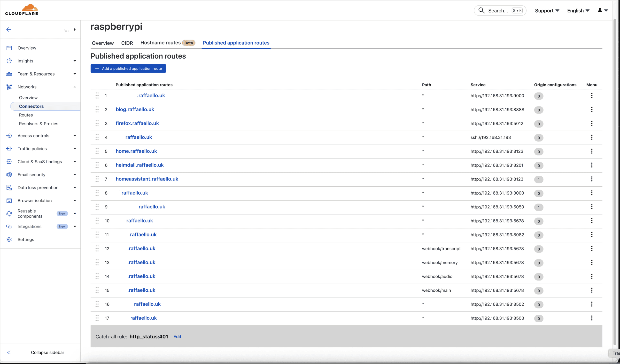
Task: Click the Reusable components icon
Action: click(9, 213)
